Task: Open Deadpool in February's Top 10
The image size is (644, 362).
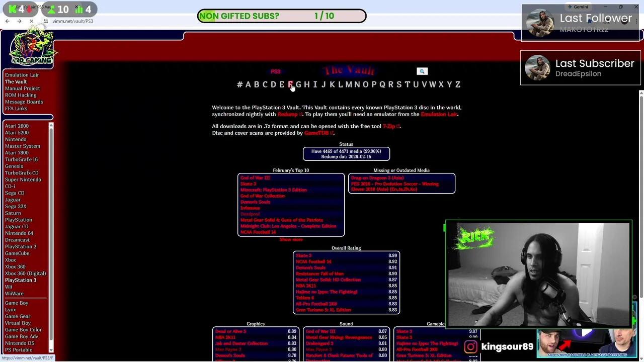Action: [x=250, y=214]
